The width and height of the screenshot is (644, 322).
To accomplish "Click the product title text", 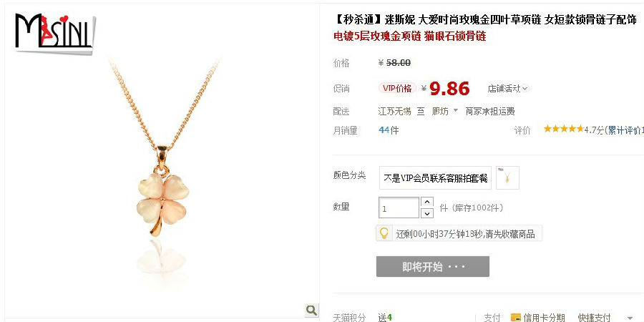I will pyautogui.click(x=485, y=19).
